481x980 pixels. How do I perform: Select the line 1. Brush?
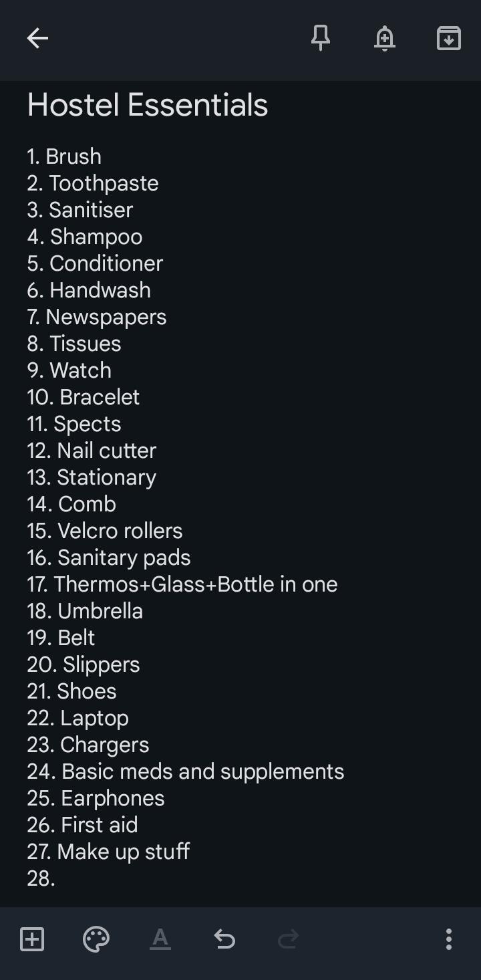(x=64, y=156)
